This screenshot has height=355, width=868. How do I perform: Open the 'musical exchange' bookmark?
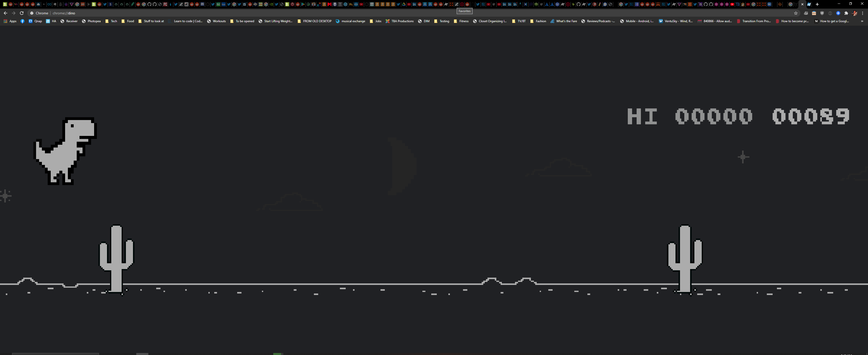(350, 21)
